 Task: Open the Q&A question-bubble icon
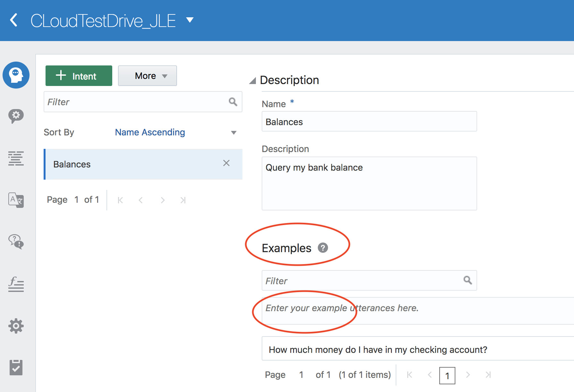[x=16, y=242]
